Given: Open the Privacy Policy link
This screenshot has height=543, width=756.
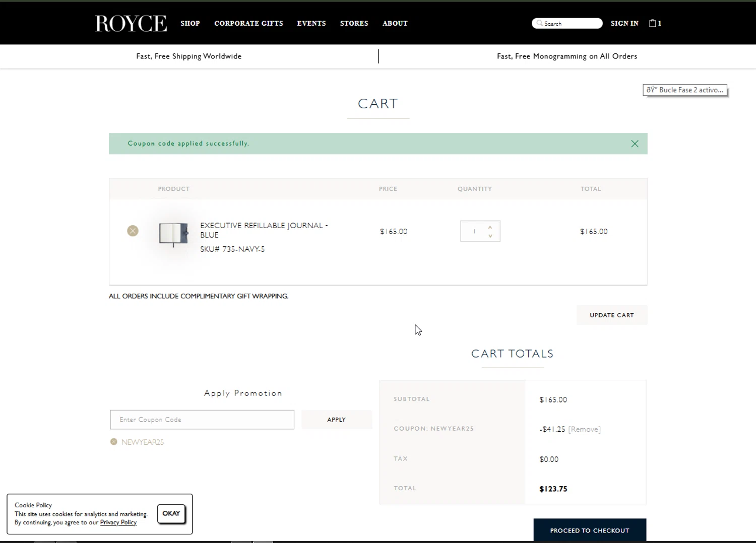Looking at the screenshot, I should [118, 522].
